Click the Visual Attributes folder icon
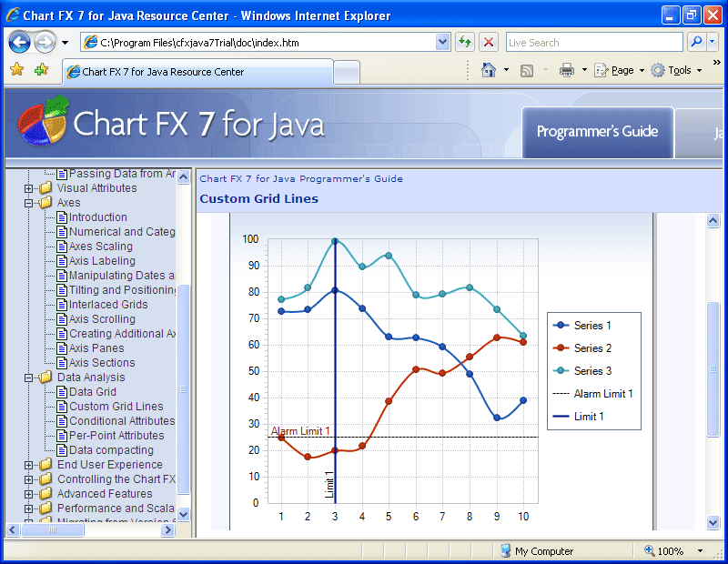728x564 pixels. point(45,188)
